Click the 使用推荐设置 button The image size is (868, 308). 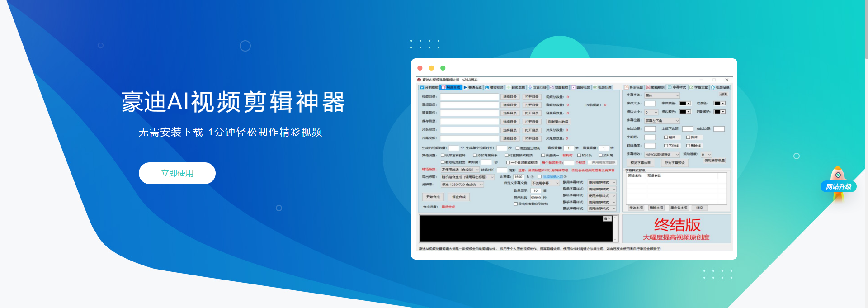[x=714, y=161]
